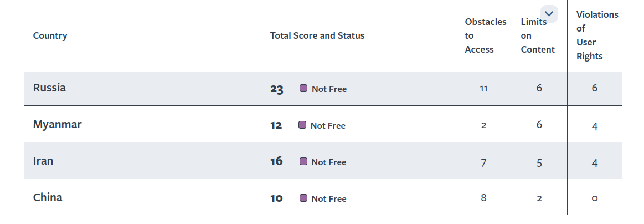Click Iran's total score of 16
Screen dimensions: 644x224
(276, 161)
